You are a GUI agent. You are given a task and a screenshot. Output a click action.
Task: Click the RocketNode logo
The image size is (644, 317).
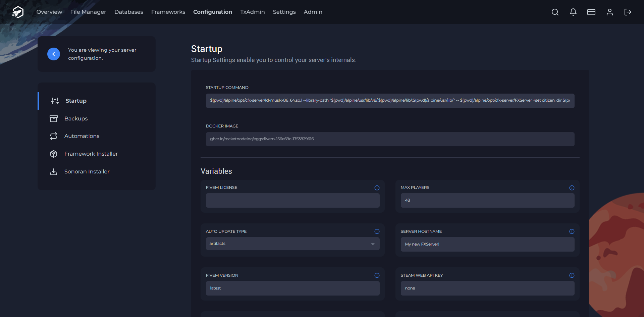pyautogui.click(x=17, y=12)
